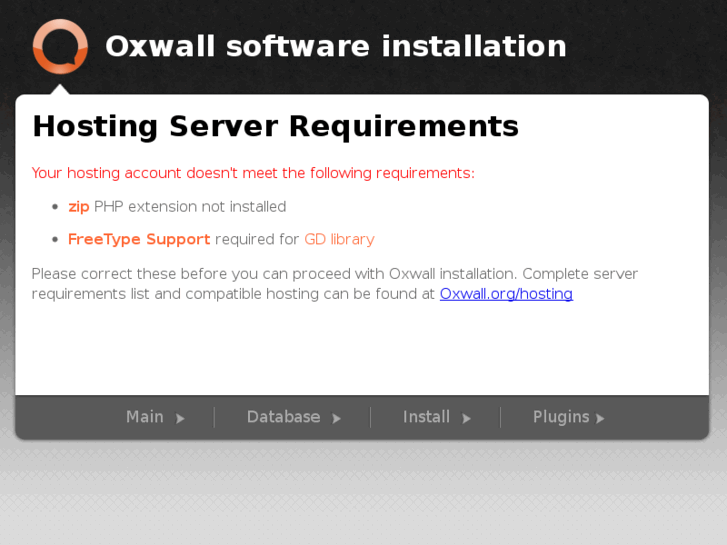Click the arrow icon after Plugins
The width and height of the screenshot is (727, 545).
(600, 419)
